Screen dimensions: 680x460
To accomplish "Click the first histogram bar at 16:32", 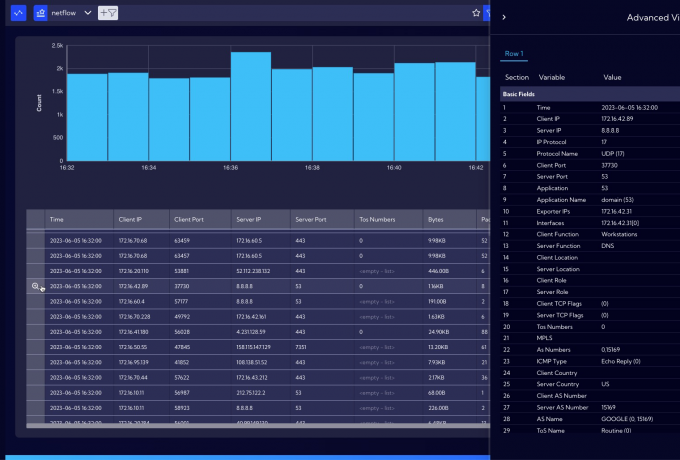I will (x=87, y=116).
